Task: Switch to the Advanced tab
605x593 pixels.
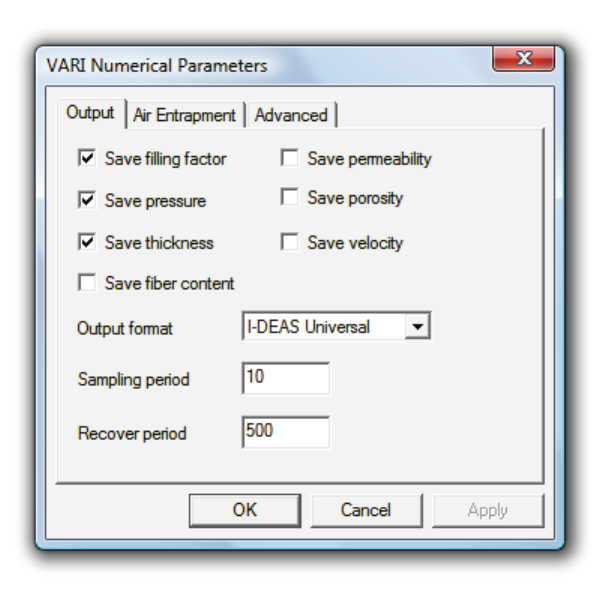Action: pyautogui.click(x=291, y=115)
